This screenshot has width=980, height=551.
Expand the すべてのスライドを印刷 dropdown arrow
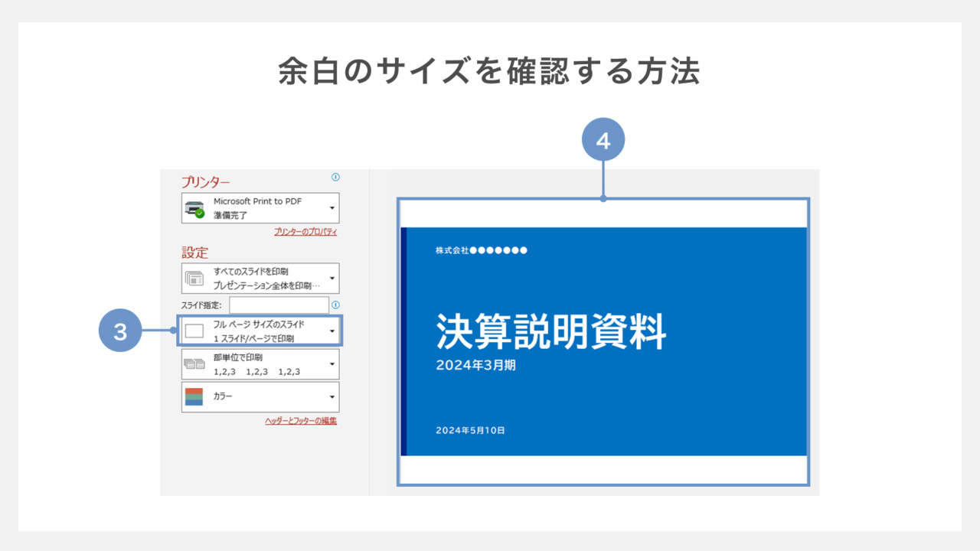pos(332,279)
